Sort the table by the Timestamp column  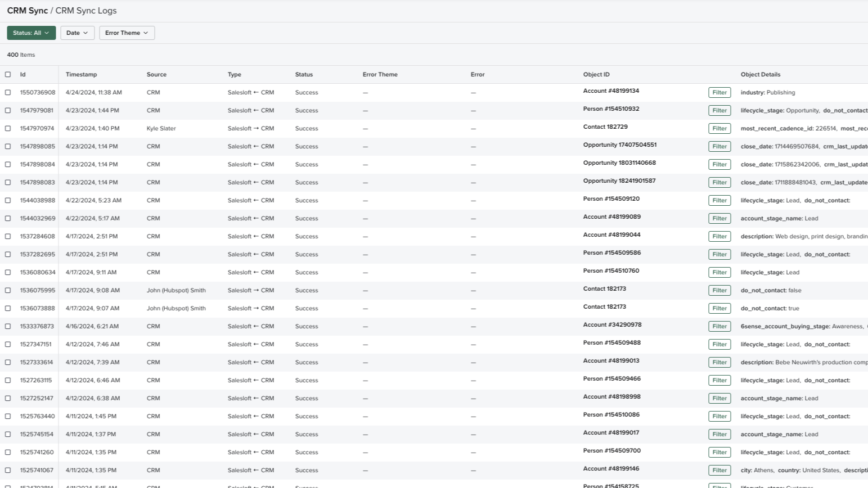pyautogui.click(x=80, y=74)
